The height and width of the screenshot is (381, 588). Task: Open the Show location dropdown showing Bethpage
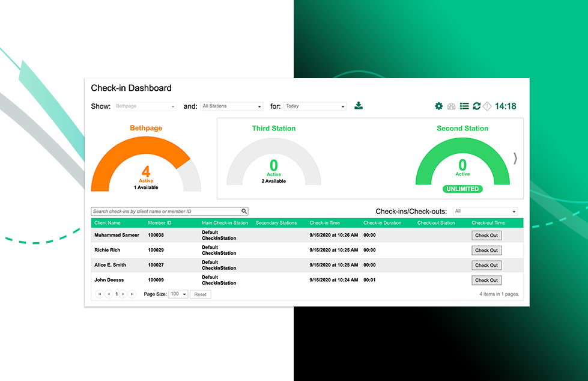(x=145, y=106)
